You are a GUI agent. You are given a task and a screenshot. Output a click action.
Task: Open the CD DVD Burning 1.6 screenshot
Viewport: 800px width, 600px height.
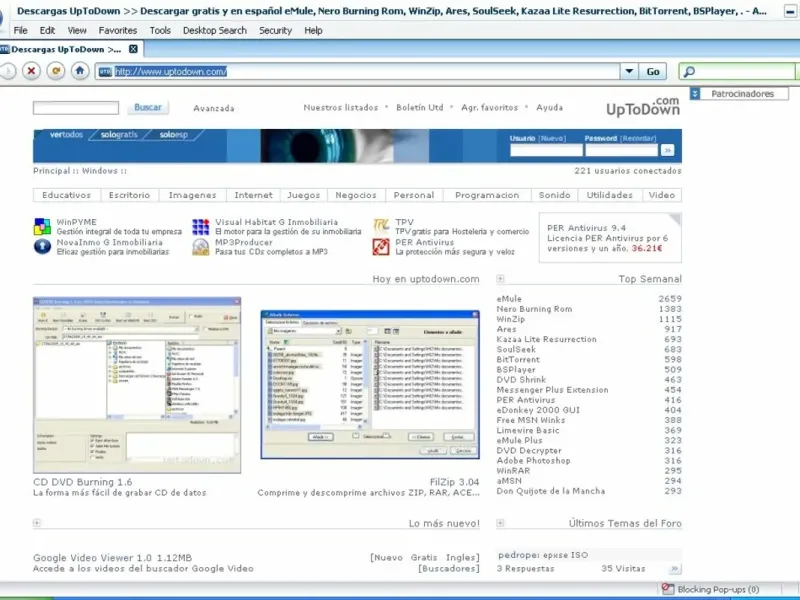tap(137, 385)
